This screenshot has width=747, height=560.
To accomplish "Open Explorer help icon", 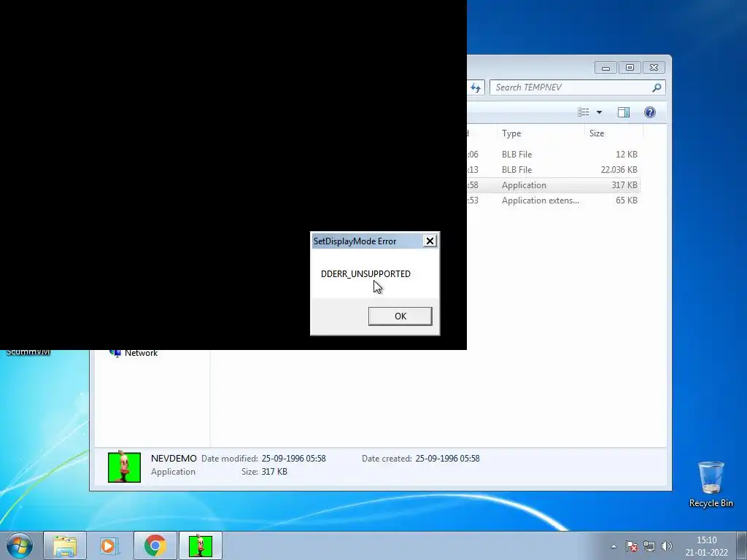I will [650, 112].
